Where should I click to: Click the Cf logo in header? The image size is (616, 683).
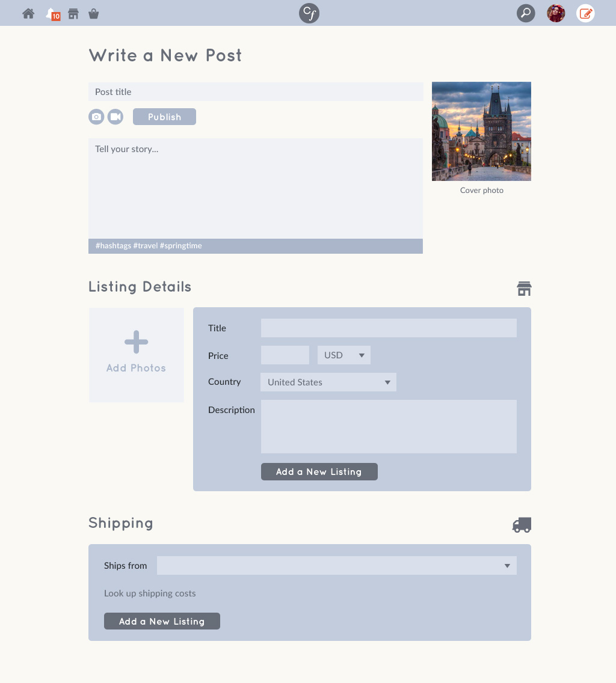coord(309,13)
